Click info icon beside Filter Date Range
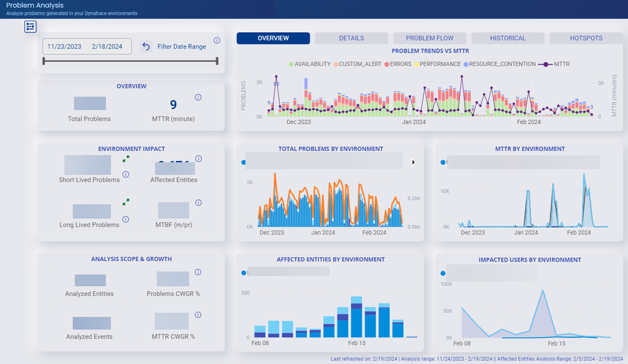Image resolution: width=628 pixels, height=364 pixels. [x=217, y=40]
